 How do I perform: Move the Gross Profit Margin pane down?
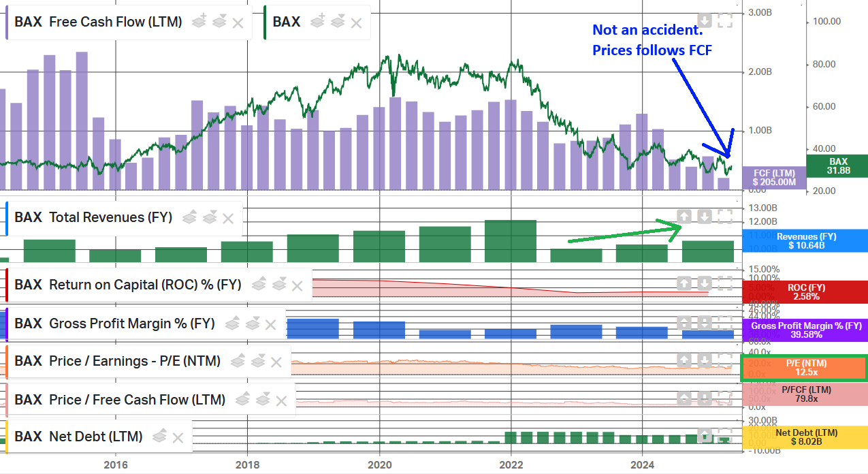(705, 322)
